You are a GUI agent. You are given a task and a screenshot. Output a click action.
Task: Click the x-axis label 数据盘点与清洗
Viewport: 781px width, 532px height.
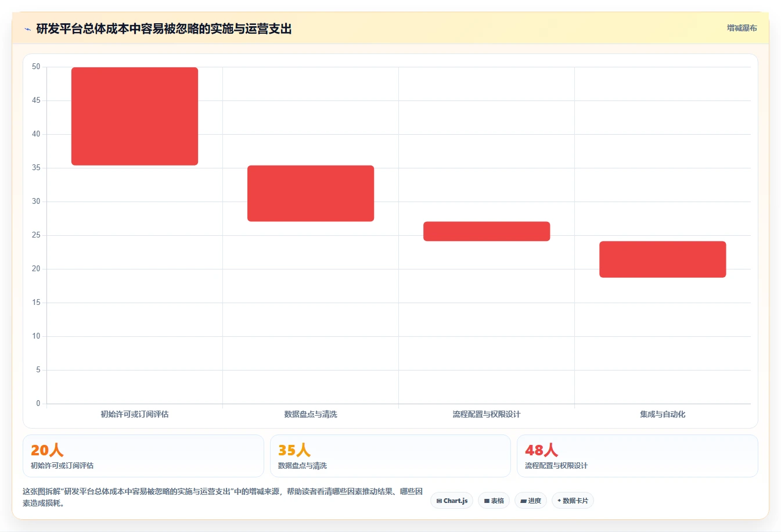click(311, 414)
